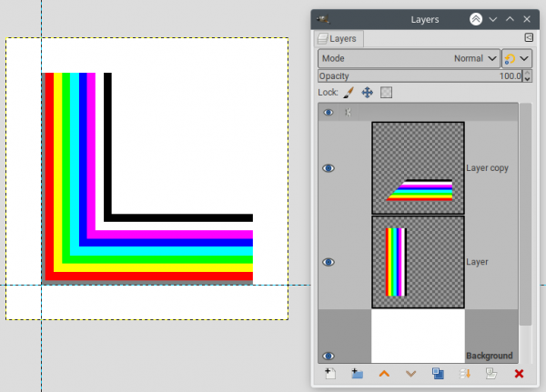This screenshot has height=392, width=546.
Task: Add a layer mask
Action: point(491,374)
